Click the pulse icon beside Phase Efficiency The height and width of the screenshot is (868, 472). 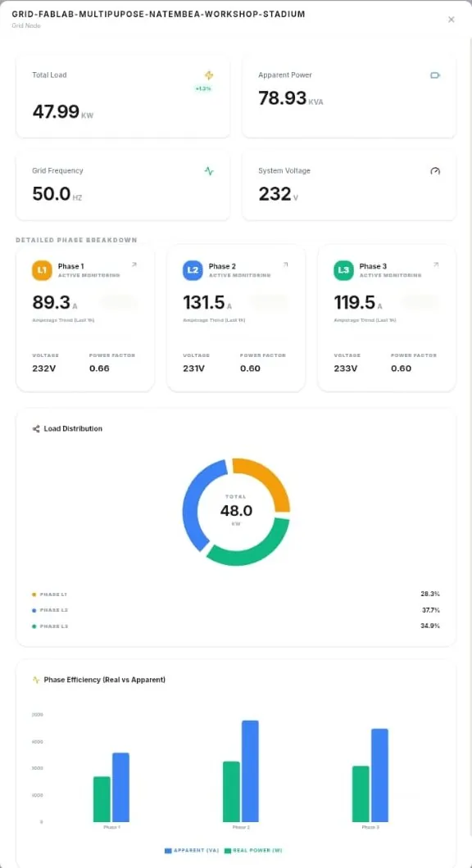click(36, 679)
